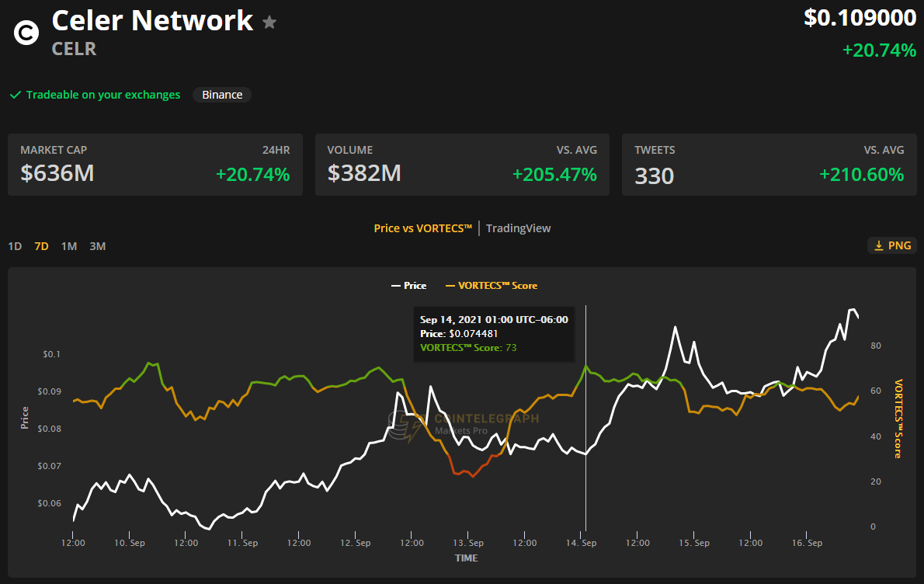Switch chart to 1M range
924x584 pixels.
point(69,246)
